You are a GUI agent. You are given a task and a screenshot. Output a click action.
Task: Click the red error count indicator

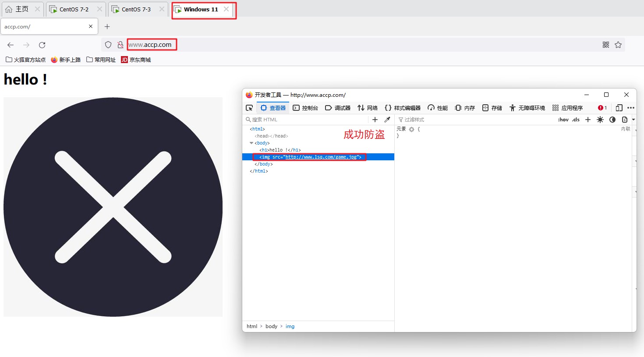(602, 108)
